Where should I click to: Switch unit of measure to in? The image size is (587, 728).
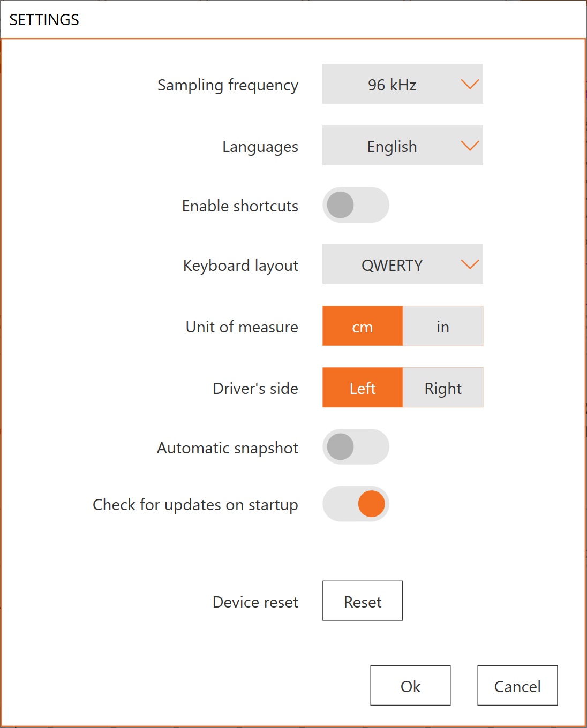443,326
